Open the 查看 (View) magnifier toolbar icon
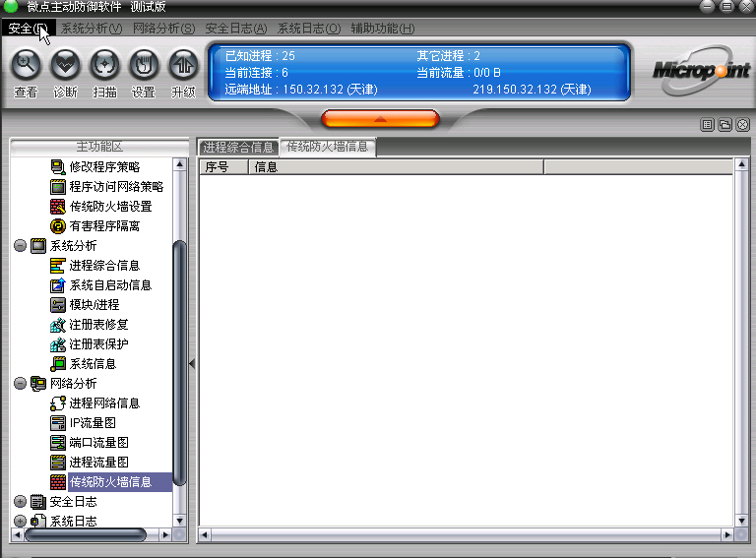This screenshot has width=756, height=558. click(26, 65)
